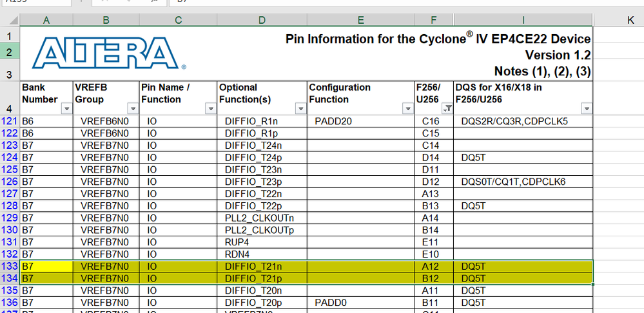Click the 'DQ5T' cell in row 133

click(523, 266)
